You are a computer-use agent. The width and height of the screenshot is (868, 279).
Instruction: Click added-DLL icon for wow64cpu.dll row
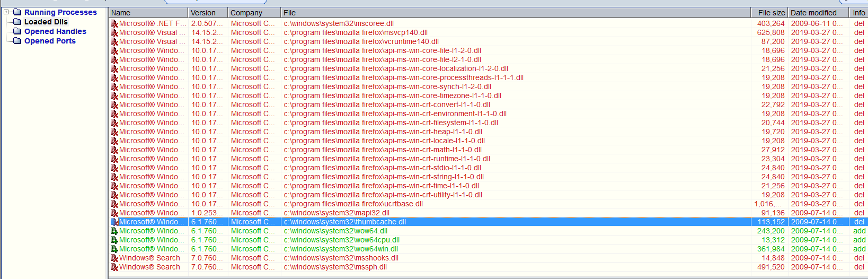114,240
